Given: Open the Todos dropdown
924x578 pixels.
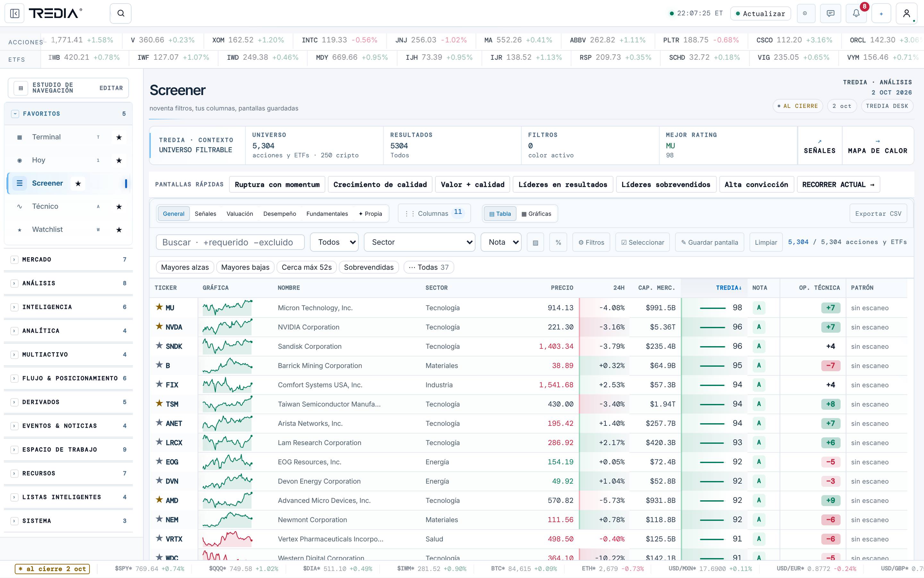Looking at the screenshot, I should coord(335,242).
